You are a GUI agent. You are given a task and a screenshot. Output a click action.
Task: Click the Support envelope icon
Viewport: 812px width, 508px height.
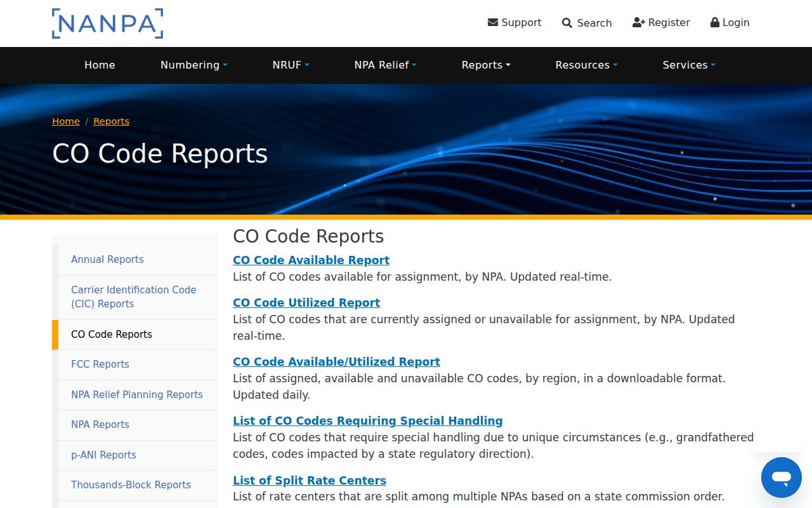coord(493,22)
